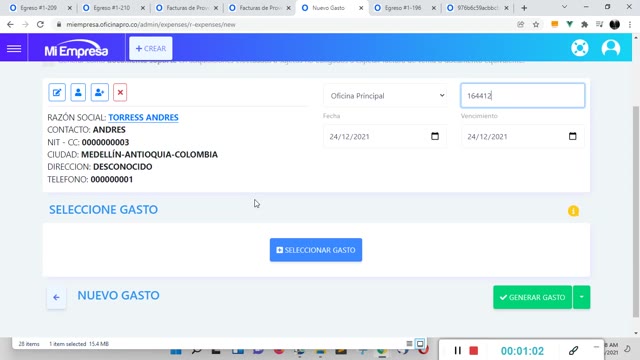The image size is (640, 360).
Task: Remove supplier with the red X icon
Action: click(x=120, y=93)
